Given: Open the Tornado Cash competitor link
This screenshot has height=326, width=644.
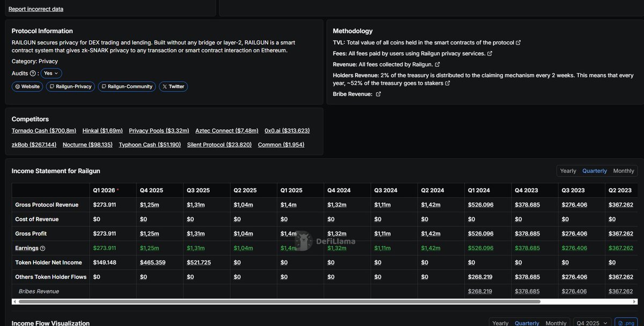Looking at the screenshot, I should [44, 131].
